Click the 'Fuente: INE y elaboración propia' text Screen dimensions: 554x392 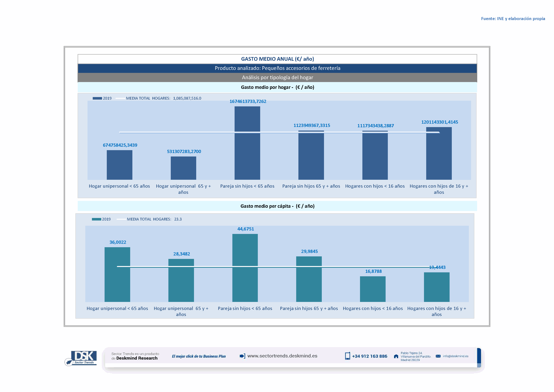[513, 19]
